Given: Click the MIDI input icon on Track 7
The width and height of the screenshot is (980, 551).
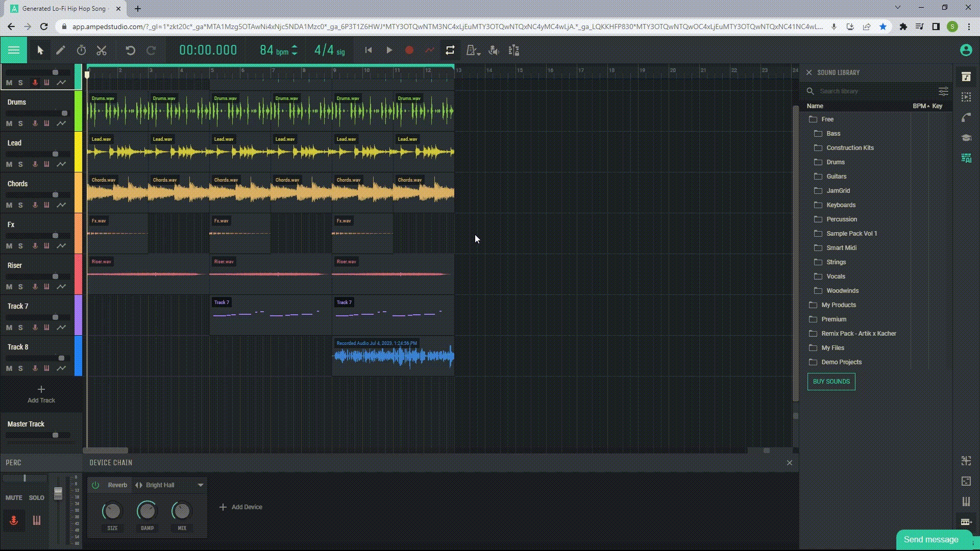Looking at the screenshot, I should (47, 327).
